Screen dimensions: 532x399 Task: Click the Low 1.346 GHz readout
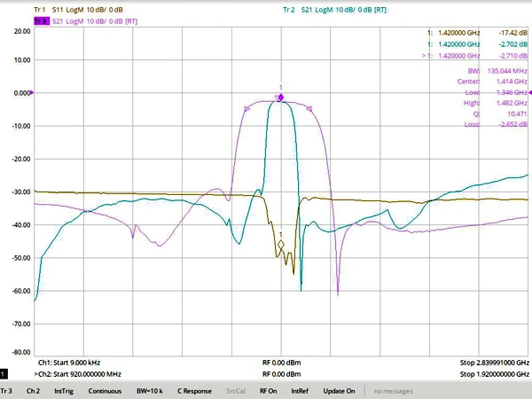pos(496,92)
